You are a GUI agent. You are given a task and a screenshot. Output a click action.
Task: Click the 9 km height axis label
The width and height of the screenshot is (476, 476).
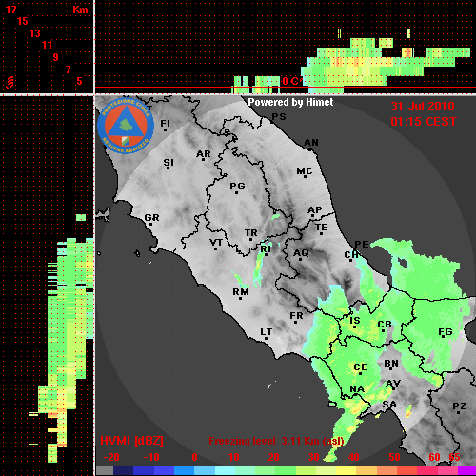pos(56,57)
